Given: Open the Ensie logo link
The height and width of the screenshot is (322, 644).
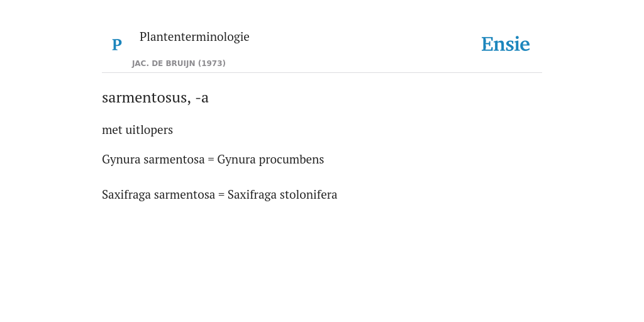Looking at the screenshot, I should pyautogui.click(x=506, y=44).
